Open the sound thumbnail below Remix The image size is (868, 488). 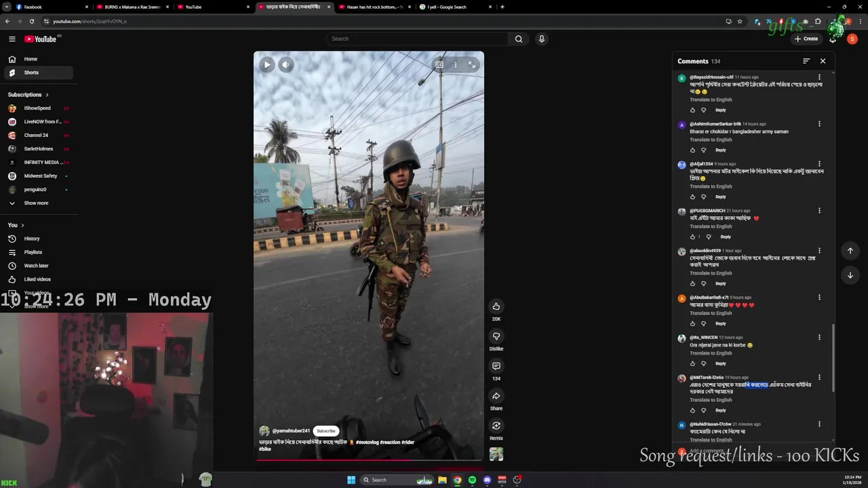point(496,454)
